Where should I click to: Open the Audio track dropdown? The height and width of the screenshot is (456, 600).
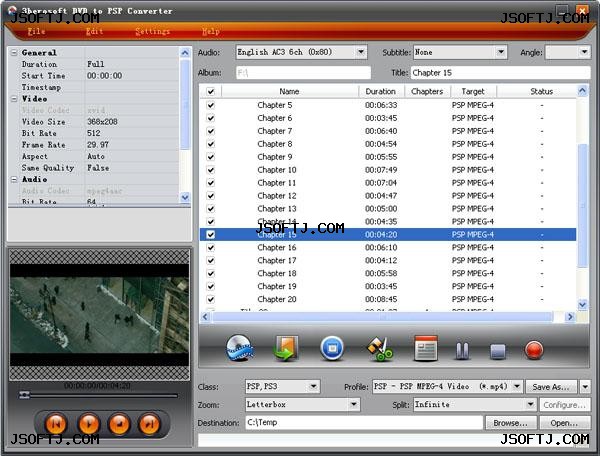pos(360,52)
